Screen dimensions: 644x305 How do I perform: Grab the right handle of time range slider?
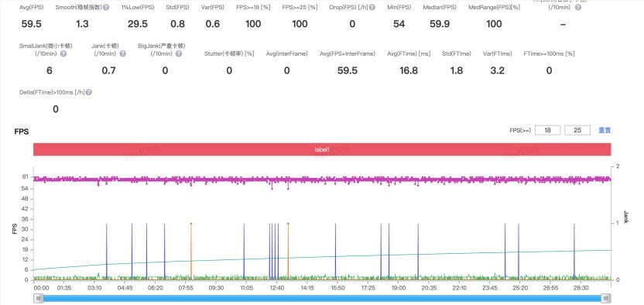[x=606, y=299]
